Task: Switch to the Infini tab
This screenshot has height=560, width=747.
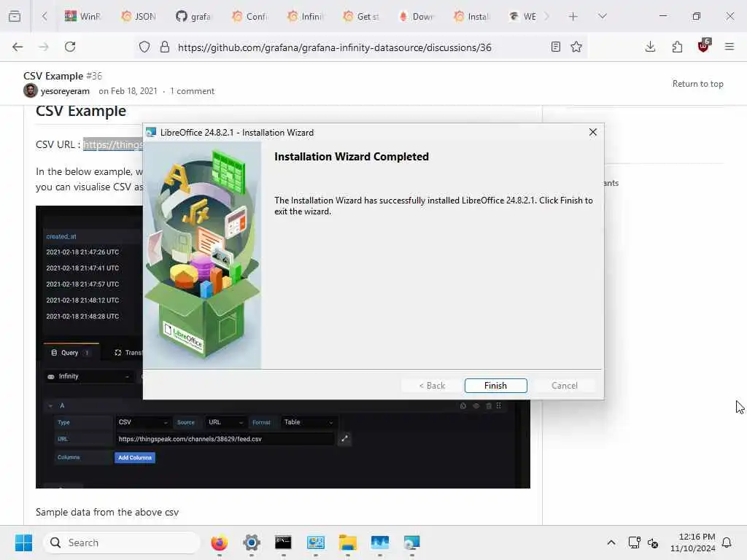Action: point(306,17)
